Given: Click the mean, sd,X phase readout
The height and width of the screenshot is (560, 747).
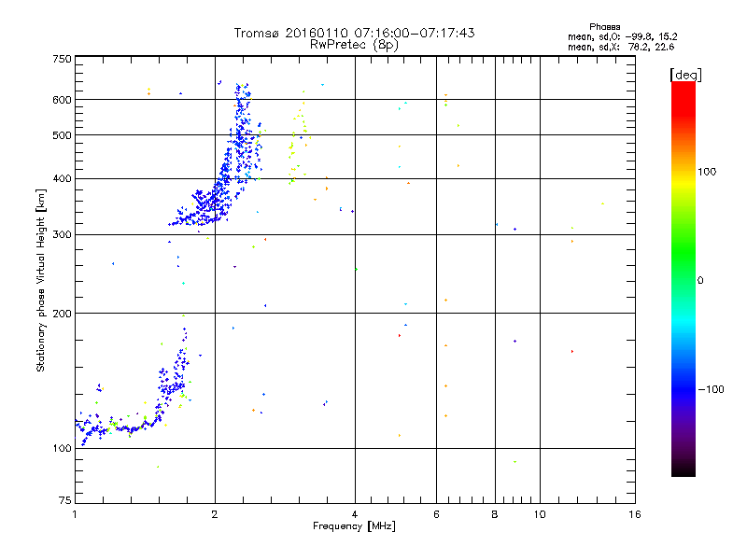Looking at the screenshot, I should click(621, 47).
